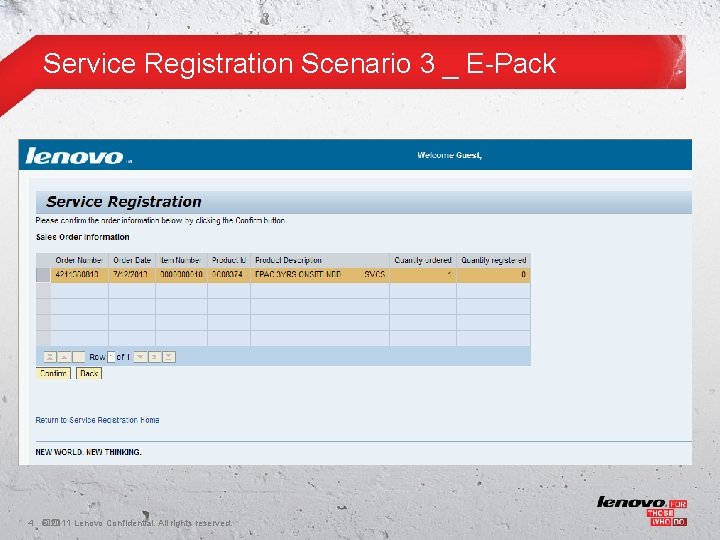Click the Row number input field

tap(111, 357)
